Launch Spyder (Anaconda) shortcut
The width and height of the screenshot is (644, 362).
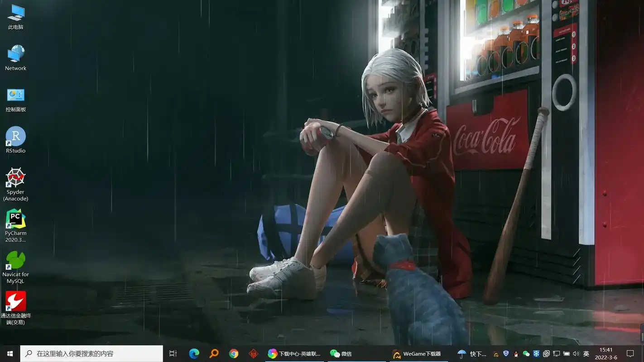(16, 178)
